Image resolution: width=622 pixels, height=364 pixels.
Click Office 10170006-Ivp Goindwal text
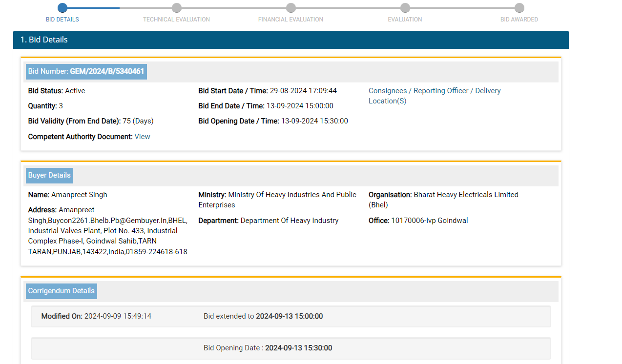(x=418, y=221)
